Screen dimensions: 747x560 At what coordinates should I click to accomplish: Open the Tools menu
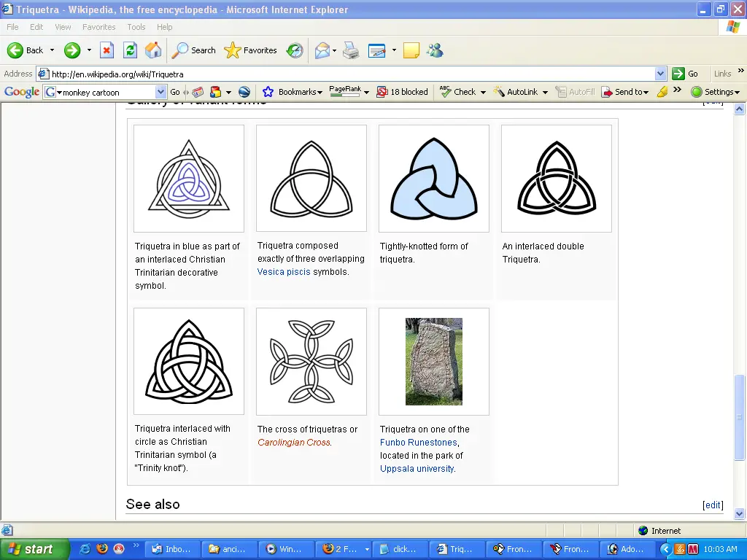(136, 27)
